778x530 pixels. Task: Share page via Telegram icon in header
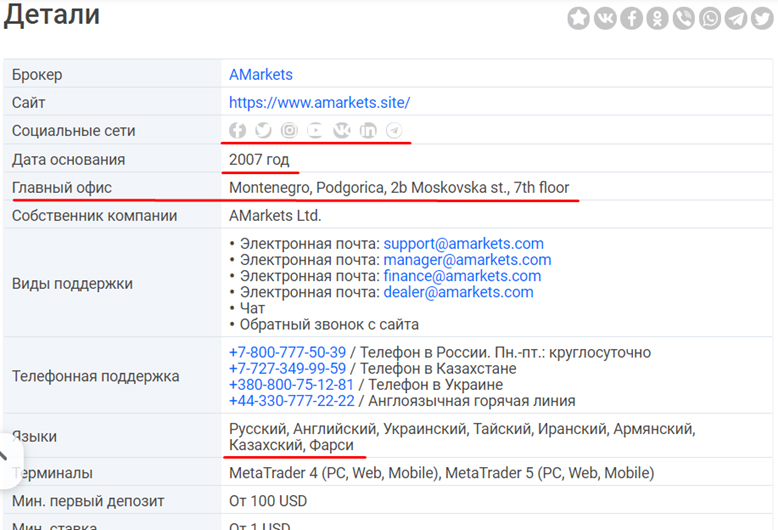[x=736, y=18]
